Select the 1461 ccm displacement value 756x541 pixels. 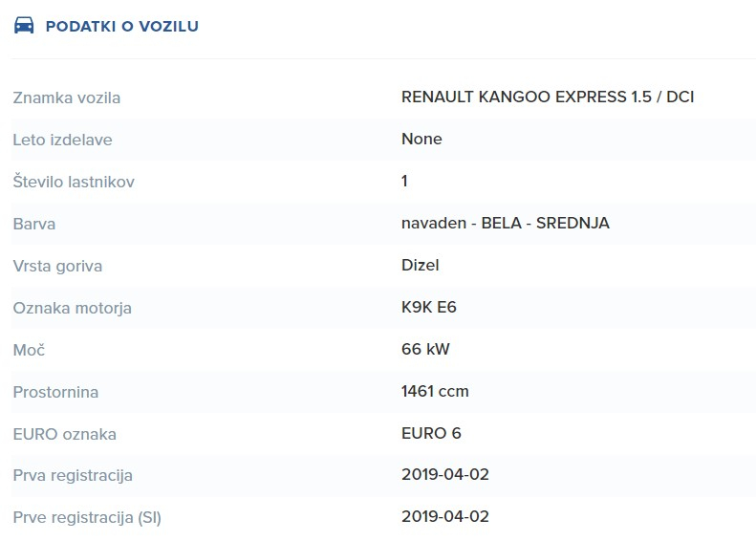click(435, 391)
